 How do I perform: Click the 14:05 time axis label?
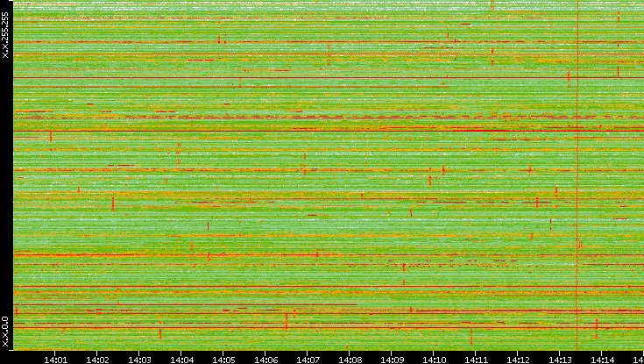coord(223,360)
